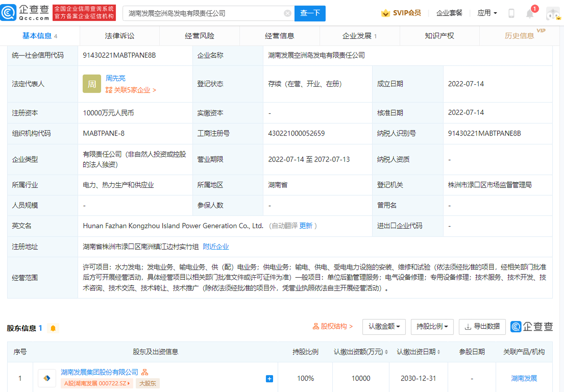Viewport: 564px width, 392px height.
Task: Click the 所属行业 电力、热力生产和供应业 value
Action: point(118,185)
